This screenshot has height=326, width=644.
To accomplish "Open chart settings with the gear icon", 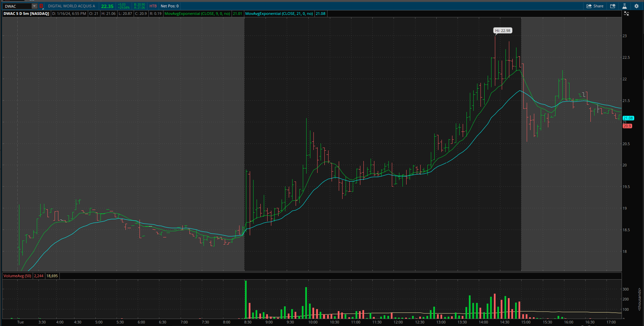I will [x=637, y=6].
